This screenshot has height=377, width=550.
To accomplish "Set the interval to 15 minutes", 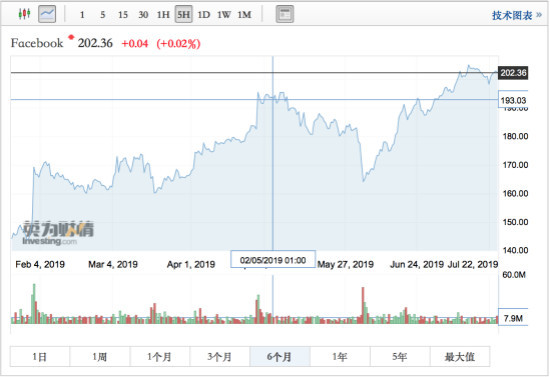I will (x=123, y=15).
